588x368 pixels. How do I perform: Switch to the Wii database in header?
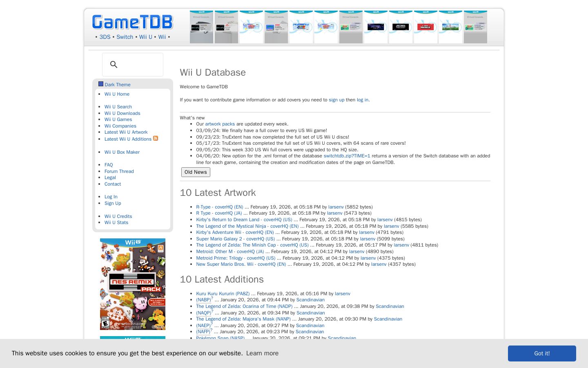pos(162,37)
